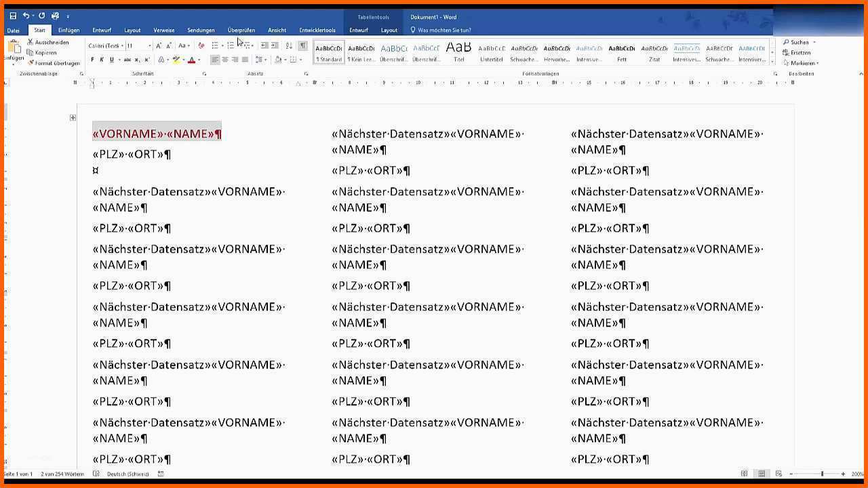This screenshot has height=488, width=868.
Task: Increase font size with larger A icon
Action: [x=159, y=45]
